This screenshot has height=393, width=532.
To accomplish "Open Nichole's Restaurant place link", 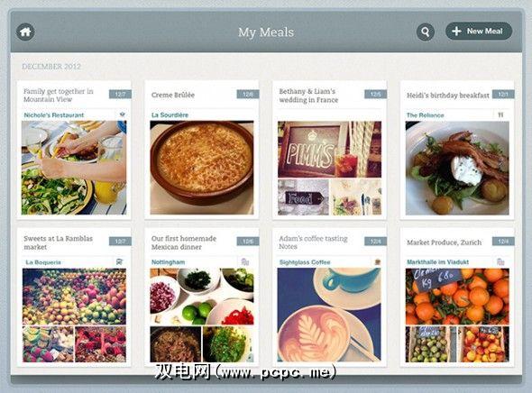I will [x=53, y=115].
